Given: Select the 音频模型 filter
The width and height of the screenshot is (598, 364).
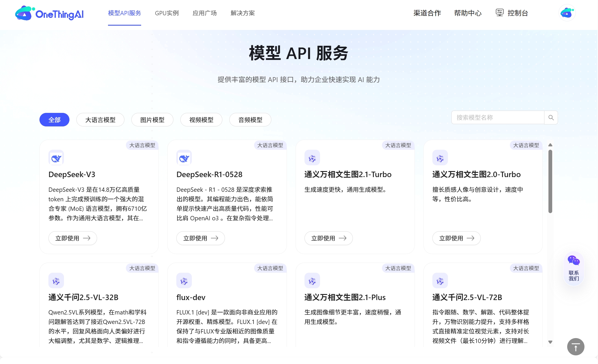Looking at the screenshot, I should click(x=250, y=120).
